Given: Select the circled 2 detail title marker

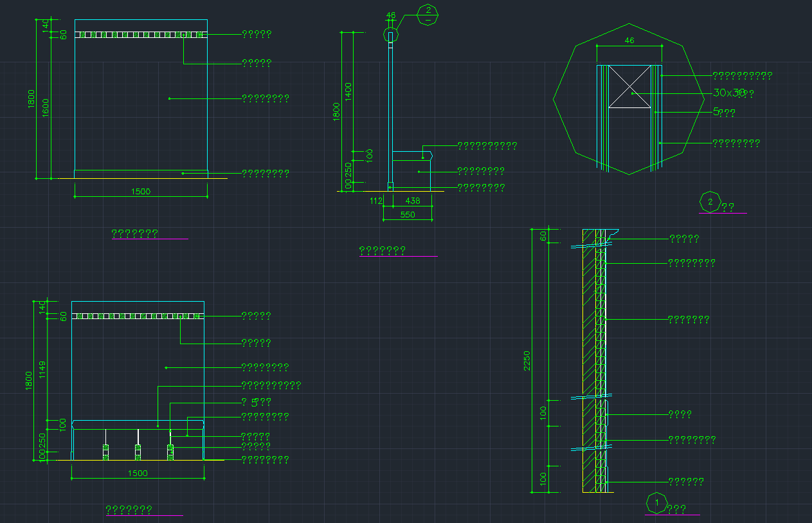Looking at the screenshot, I should point(710,202).
